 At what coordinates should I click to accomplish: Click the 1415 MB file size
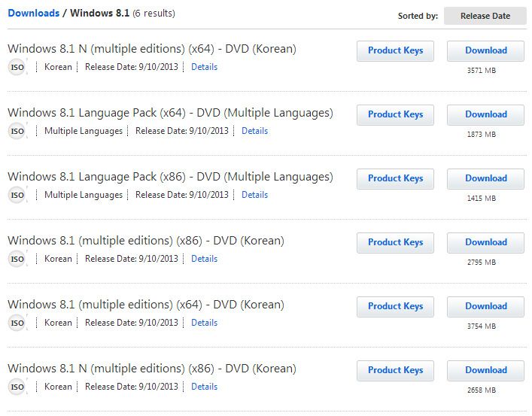(x=482, y=198)
